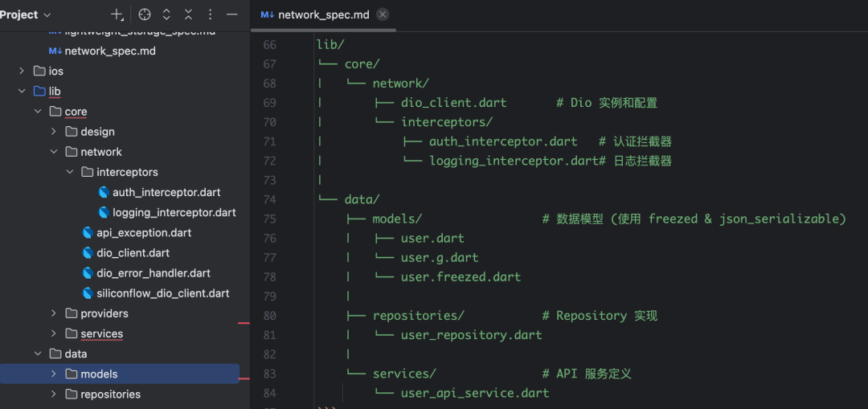Collapse the interceptors folder

[x=70, y=172]
